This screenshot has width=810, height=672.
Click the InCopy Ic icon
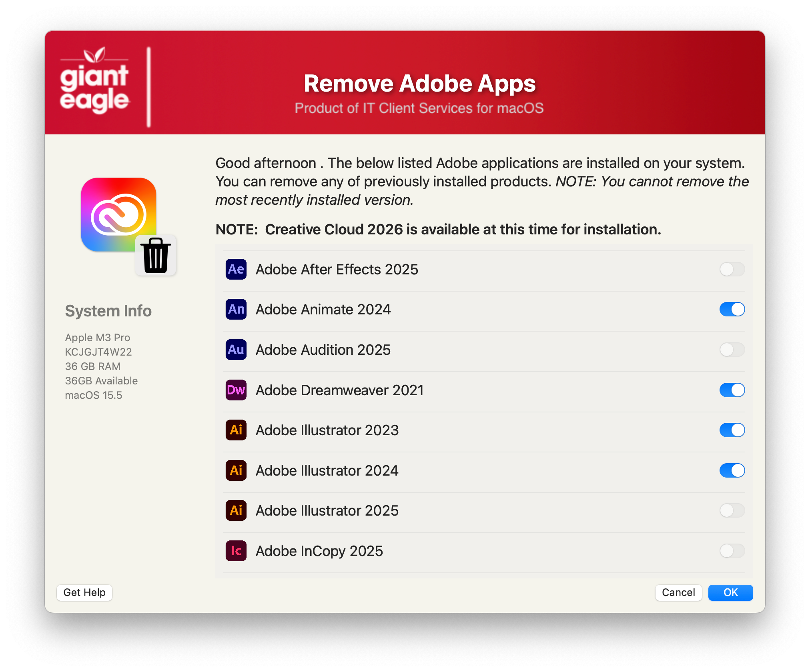(236, 551)
